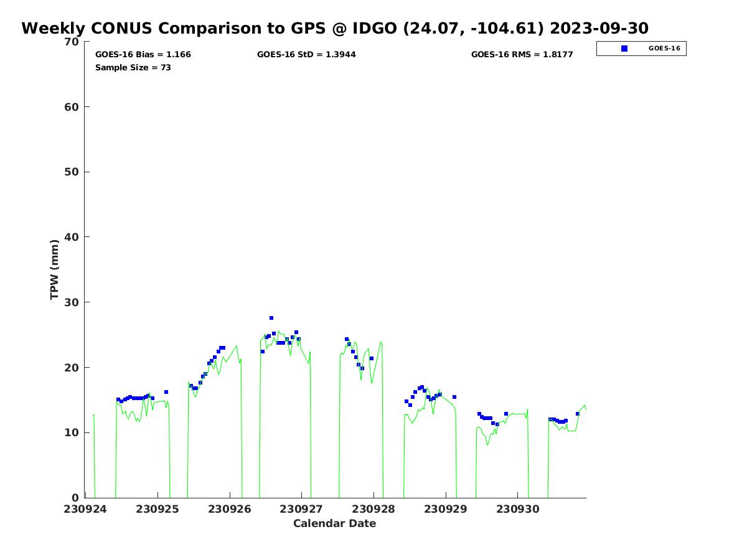Viewport: 747px width, 560px height.
Task: Select the GOES-16 StD = 1.3944 text
Action: pyautogui.click(x=306, y=55)
